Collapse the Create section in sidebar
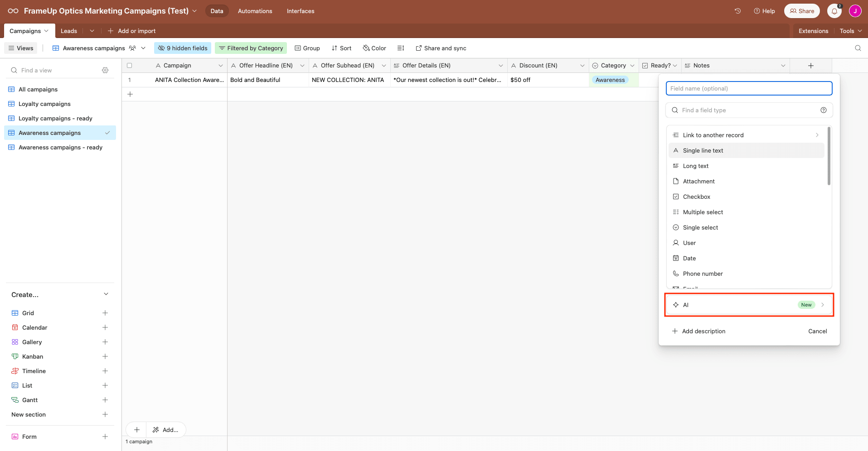Viewport: 868px width, 451px height. pos(106,294)
